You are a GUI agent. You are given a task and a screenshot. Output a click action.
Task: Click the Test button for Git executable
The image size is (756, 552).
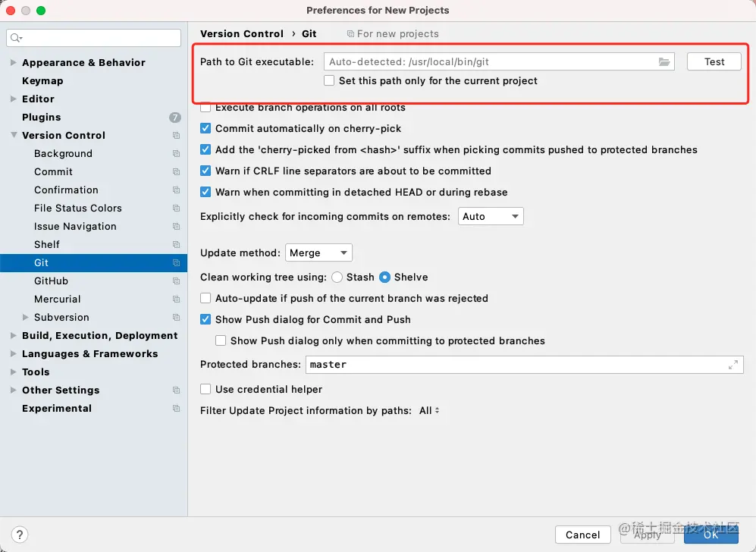[x=714, y=61]
